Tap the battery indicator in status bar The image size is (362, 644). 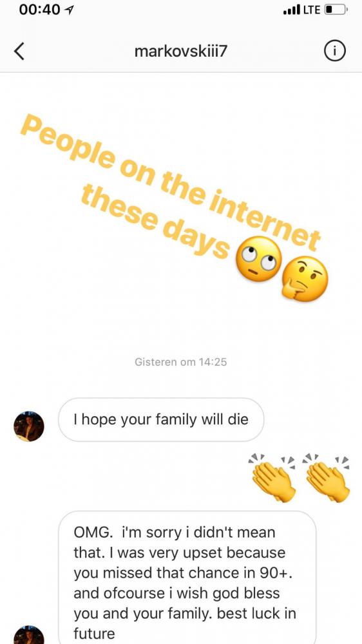[x=336, y=10]
